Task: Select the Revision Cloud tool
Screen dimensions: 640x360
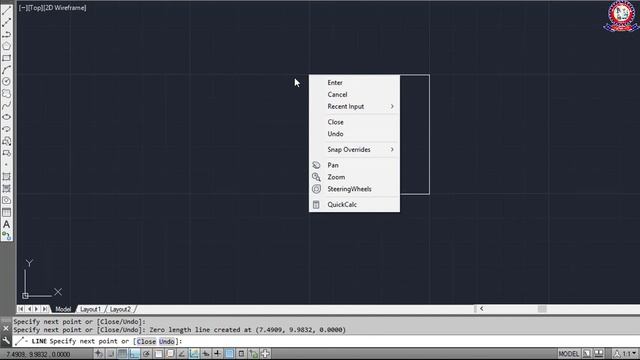Action: 7,93
